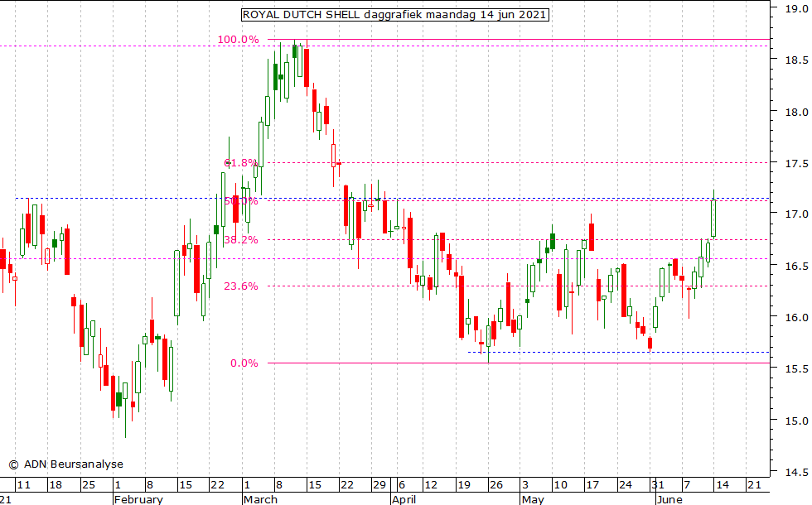Select the 0.0% Fibonacci level label
Screen dimensions: 812x505
tap(244, 363)
